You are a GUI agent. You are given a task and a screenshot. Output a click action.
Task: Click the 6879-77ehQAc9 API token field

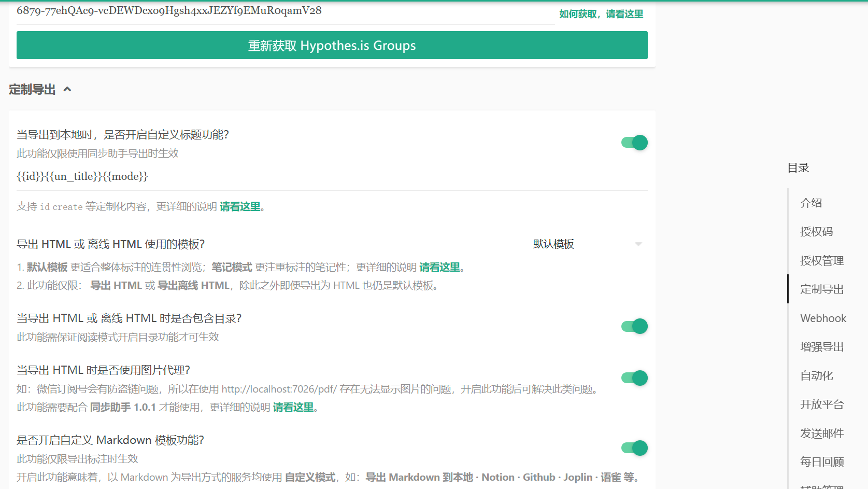tap(286, 12)
